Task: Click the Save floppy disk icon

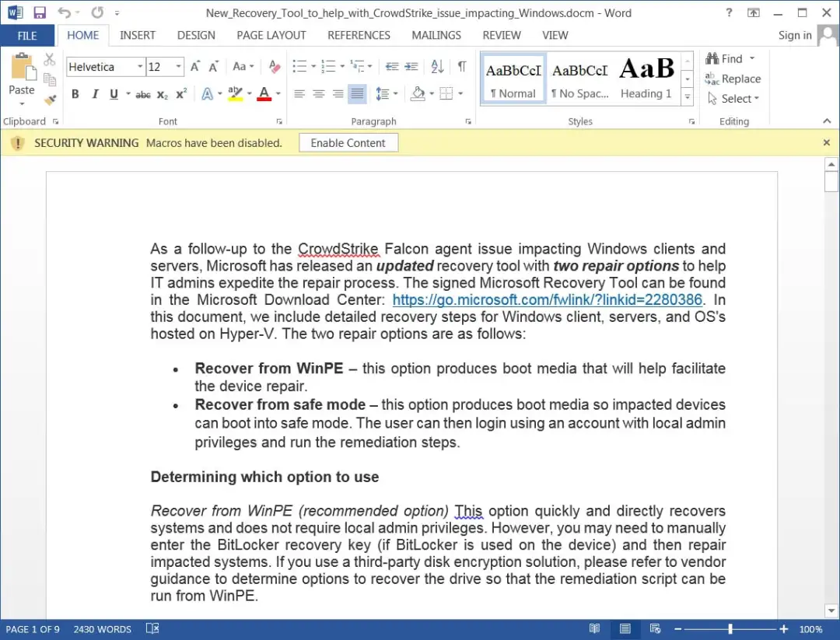Action: pyautogui.click(x=39, y=13)
